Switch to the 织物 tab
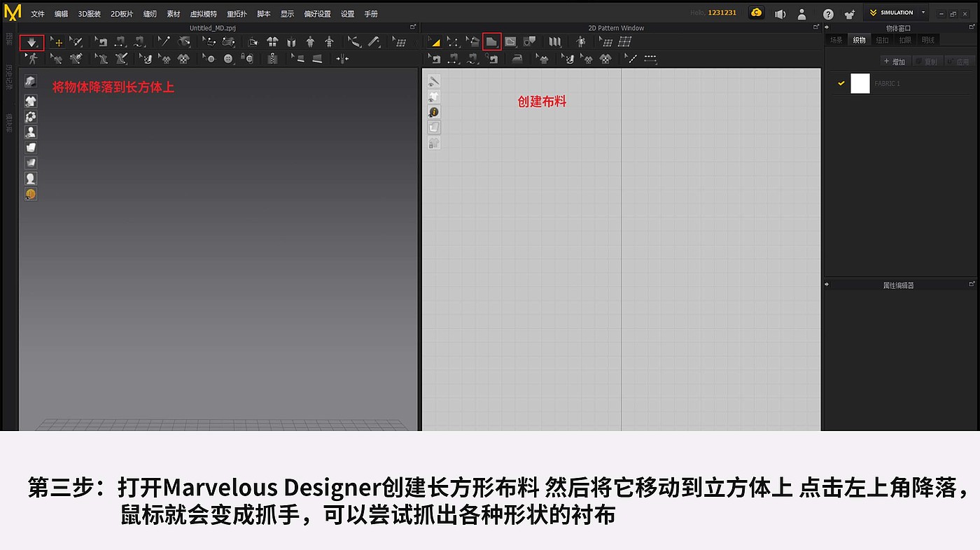The width and height of the screenshot is (980, 550). coord(859,40)
